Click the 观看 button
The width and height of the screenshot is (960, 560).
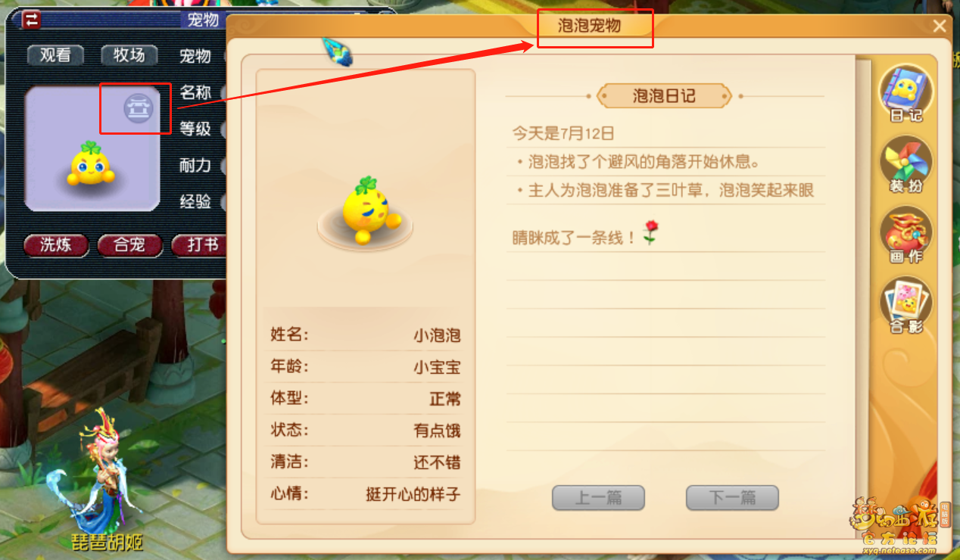[x=55, y=55]
